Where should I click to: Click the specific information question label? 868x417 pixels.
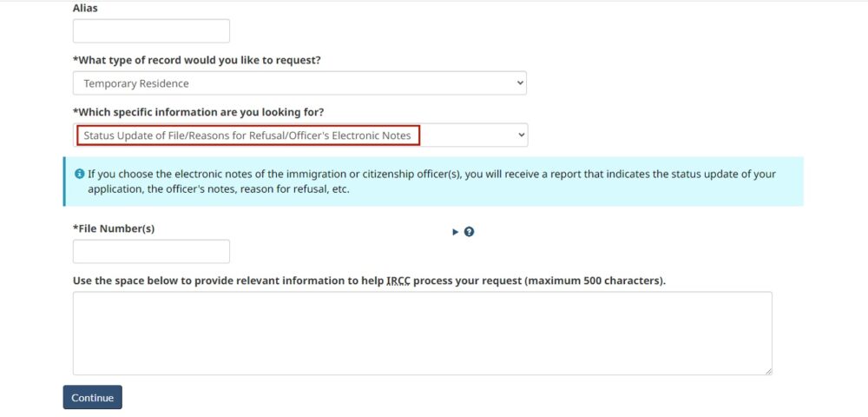[x=198, y=112]
